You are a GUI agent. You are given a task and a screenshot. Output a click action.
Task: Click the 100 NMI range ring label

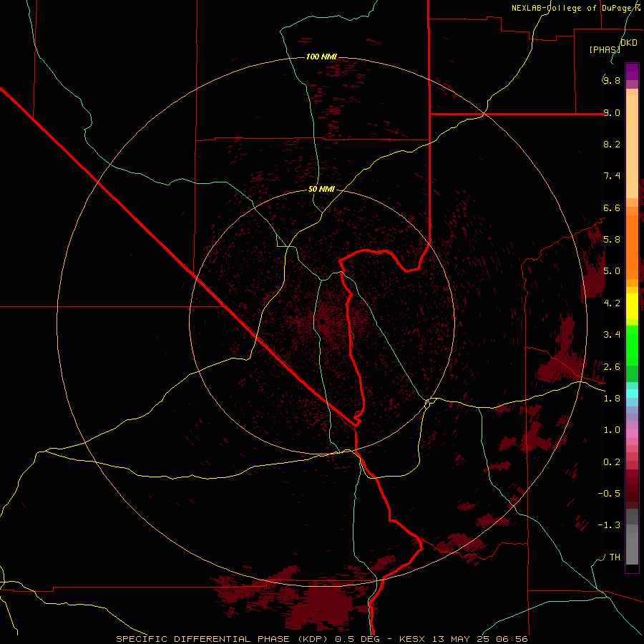[x=321, y=57]
